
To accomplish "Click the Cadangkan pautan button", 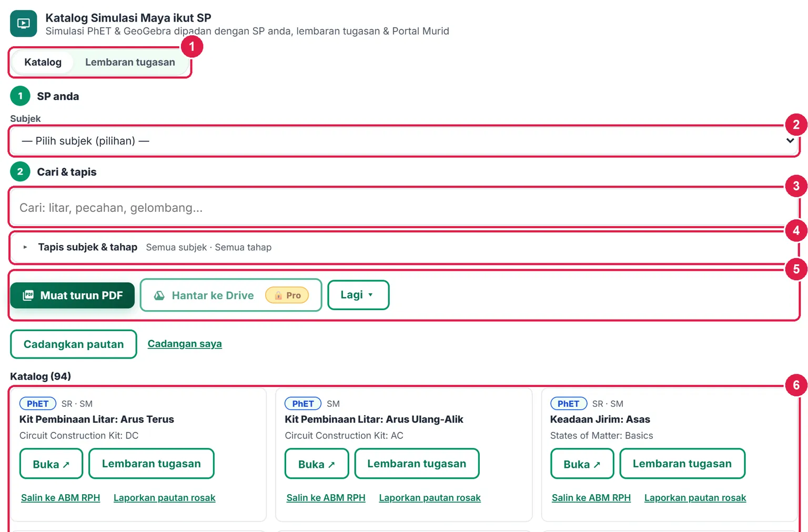I will [74, 344].
